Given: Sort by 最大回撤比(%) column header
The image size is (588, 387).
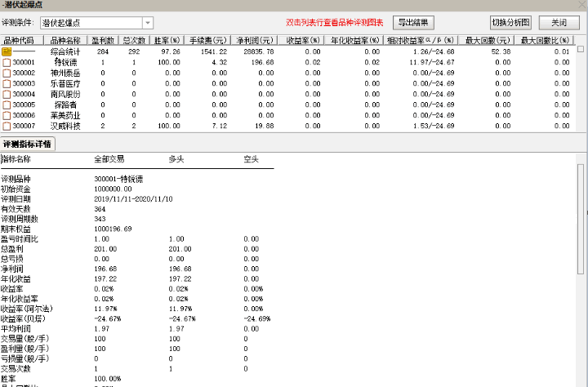Looking at the screenshot, I should click(x=545, y=40).
